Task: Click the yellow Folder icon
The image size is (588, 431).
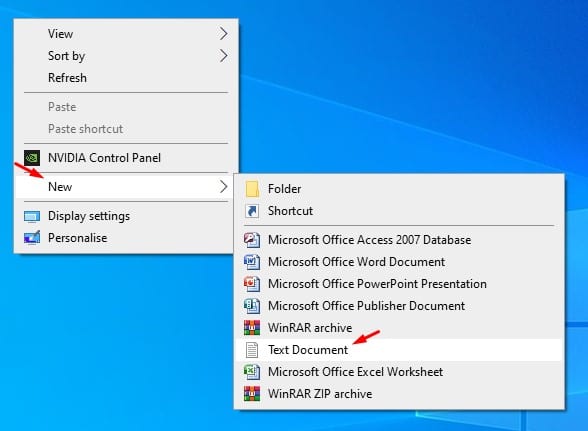Action: [x=252, y=189]
